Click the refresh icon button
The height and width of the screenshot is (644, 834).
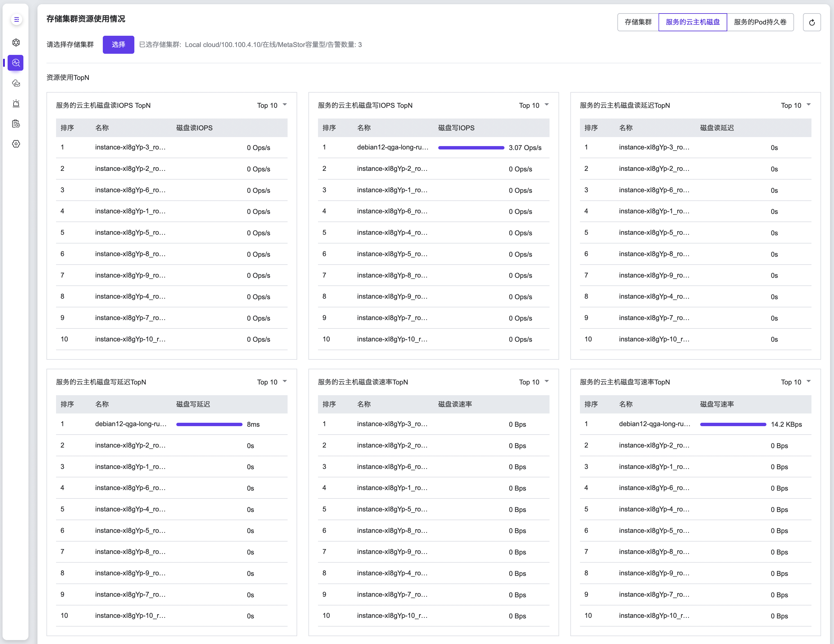[812, 22]
